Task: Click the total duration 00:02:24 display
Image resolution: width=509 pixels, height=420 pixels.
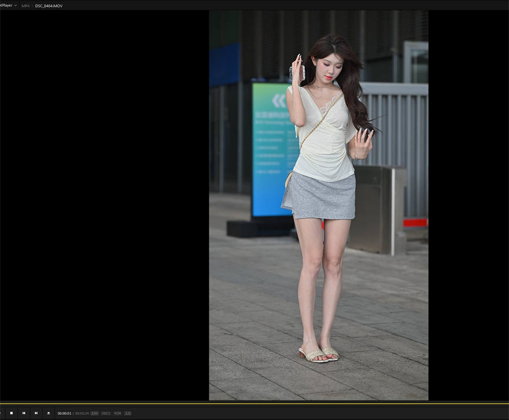Action: pyautogui.click(x=82, y=413)
